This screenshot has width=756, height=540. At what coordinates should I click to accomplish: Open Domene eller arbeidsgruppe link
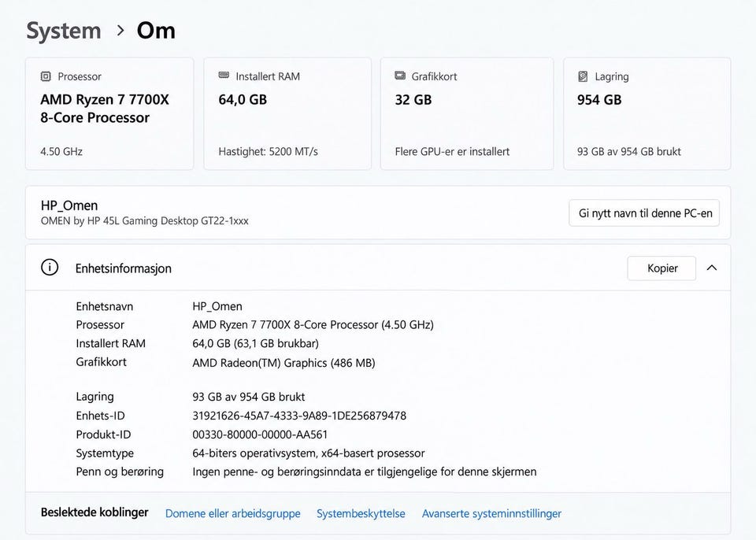tap(233, 513)
